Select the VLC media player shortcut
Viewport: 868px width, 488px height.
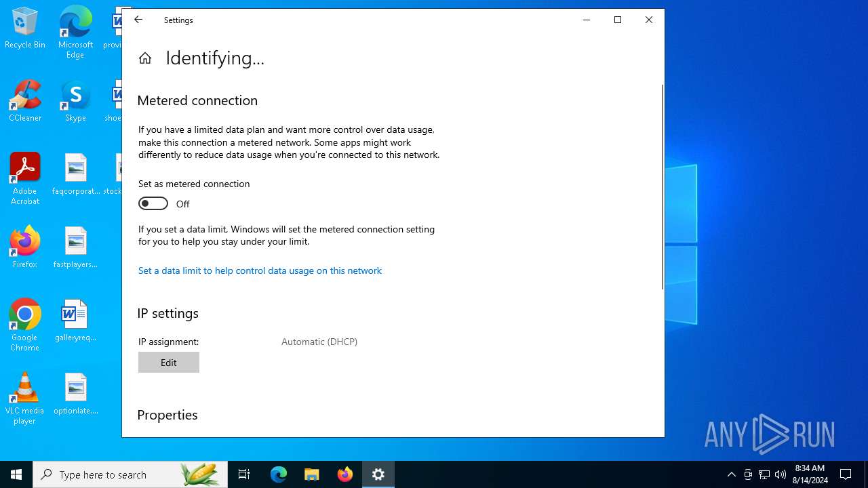25,399
